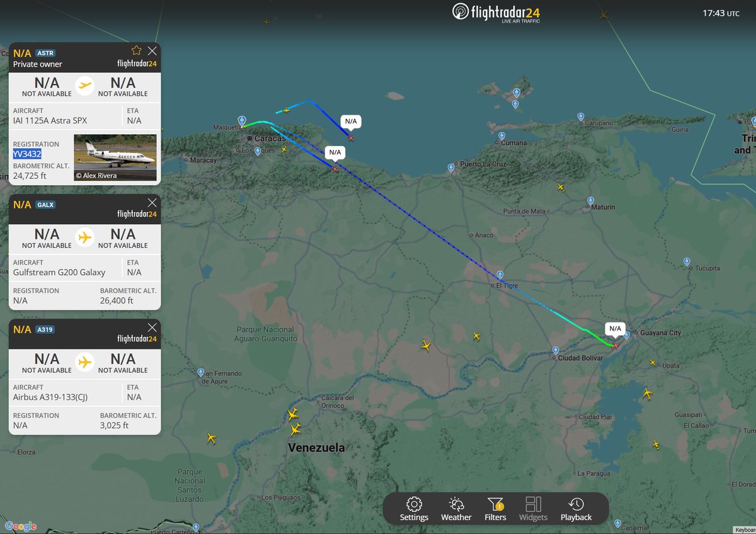Click the yellow aircraft north of Guasipati
The width and height of the screenshot is (756, 534).
point(647,394)
